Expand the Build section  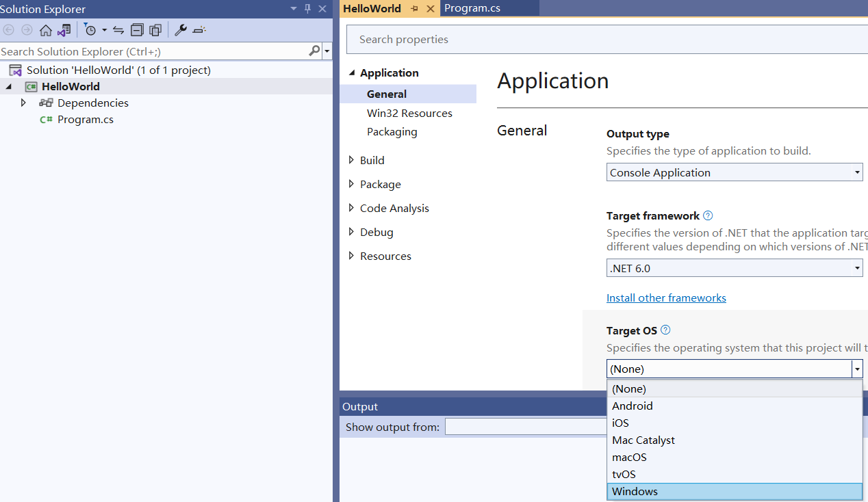352,160
